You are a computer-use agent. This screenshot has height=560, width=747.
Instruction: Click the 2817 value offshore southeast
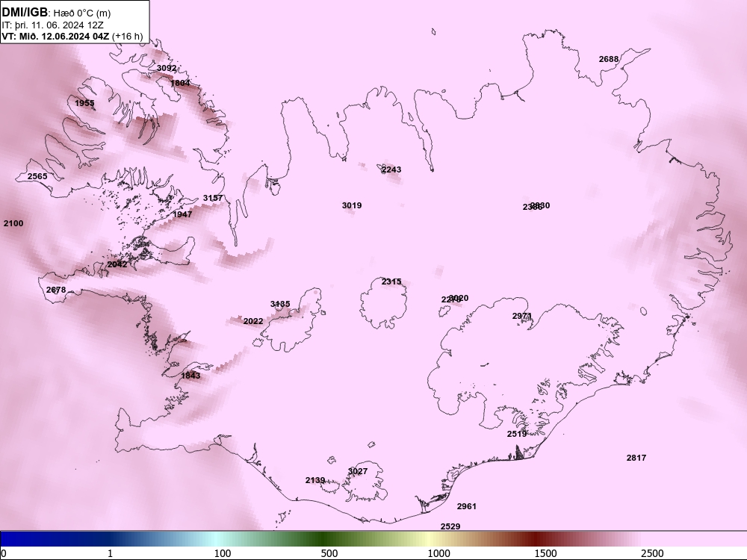636,458
